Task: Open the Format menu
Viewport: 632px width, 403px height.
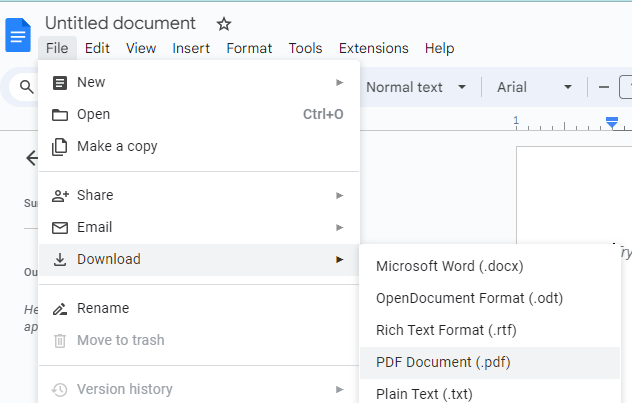Action: coord(249,48)
